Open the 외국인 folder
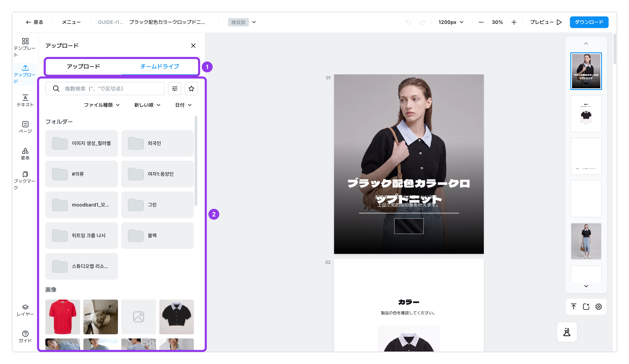 click(x=157, y=143)
